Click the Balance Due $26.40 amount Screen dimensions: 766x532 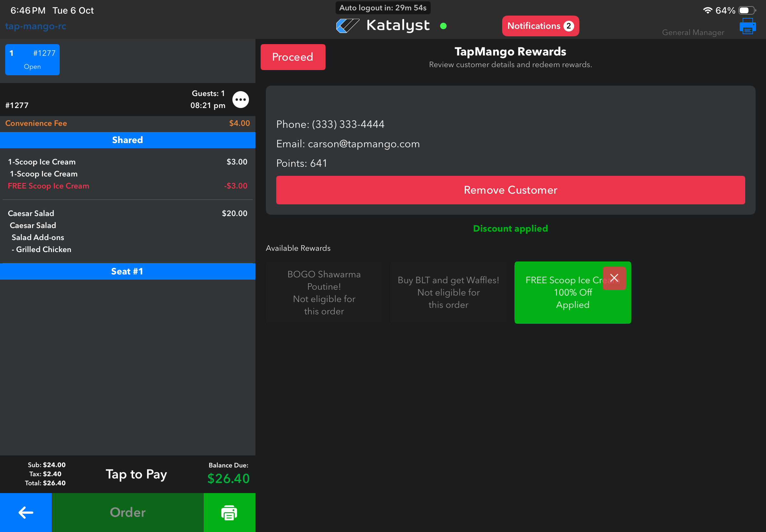(229, 478)
